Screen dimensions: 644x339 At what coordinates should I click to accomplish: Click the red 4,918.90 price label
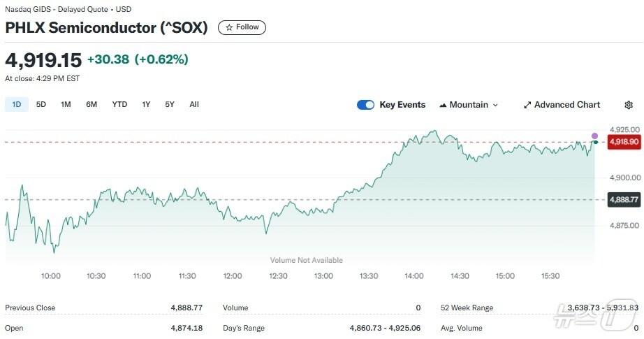tap(624, 142)
